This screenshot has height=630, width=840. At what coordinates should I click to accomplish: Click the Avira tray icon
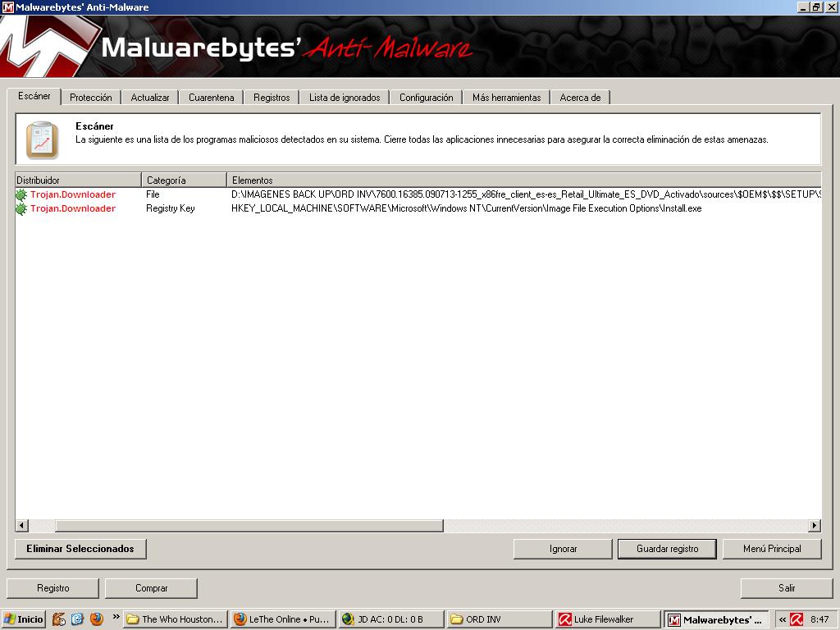pos(797,620)
